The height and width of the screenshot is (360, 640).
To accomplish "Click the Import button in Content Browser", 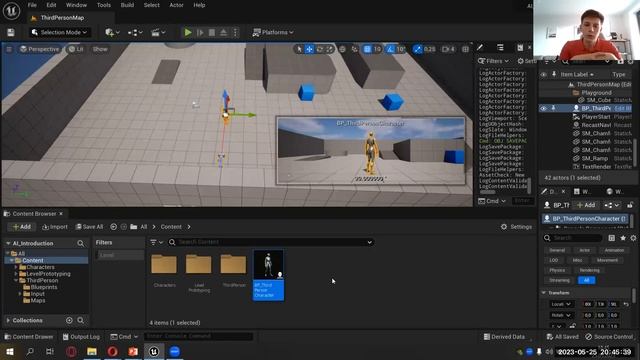I will (55, 227).
